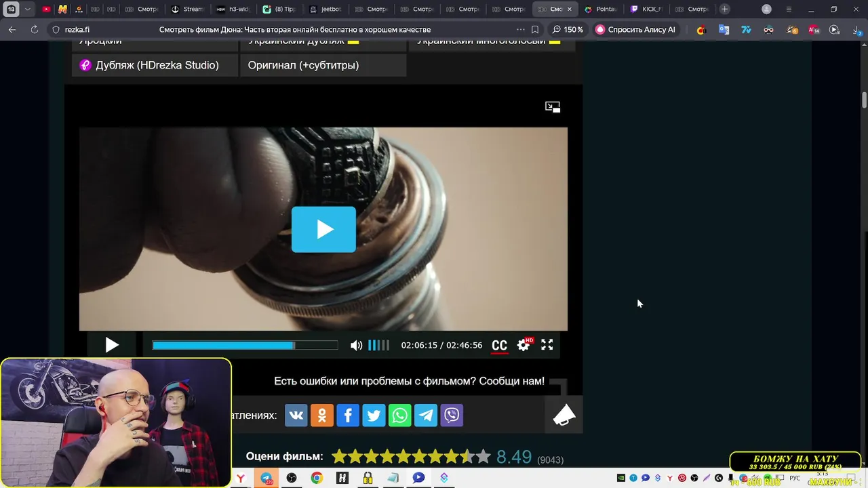868x488 pixels.
Task: Mute the player with the speaker icon
Action: (356, 346)
